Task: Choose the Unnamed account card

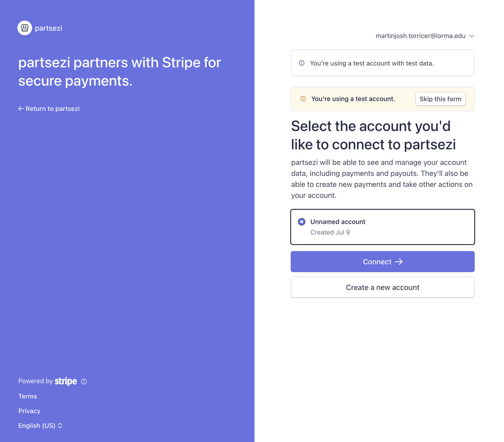Action: point(382,227)
